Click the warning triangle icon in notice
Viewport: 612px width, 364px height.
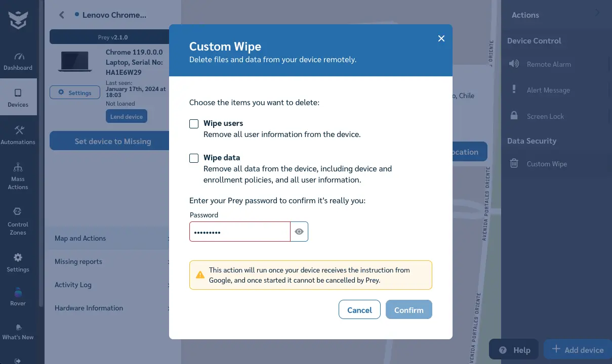(200, 275)
